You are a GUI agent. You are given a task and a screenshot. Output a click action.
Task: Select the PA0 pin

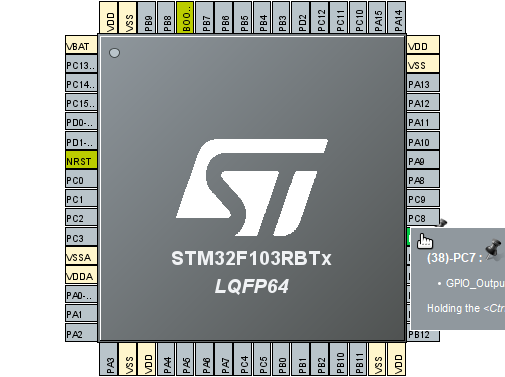click(81, 294)
